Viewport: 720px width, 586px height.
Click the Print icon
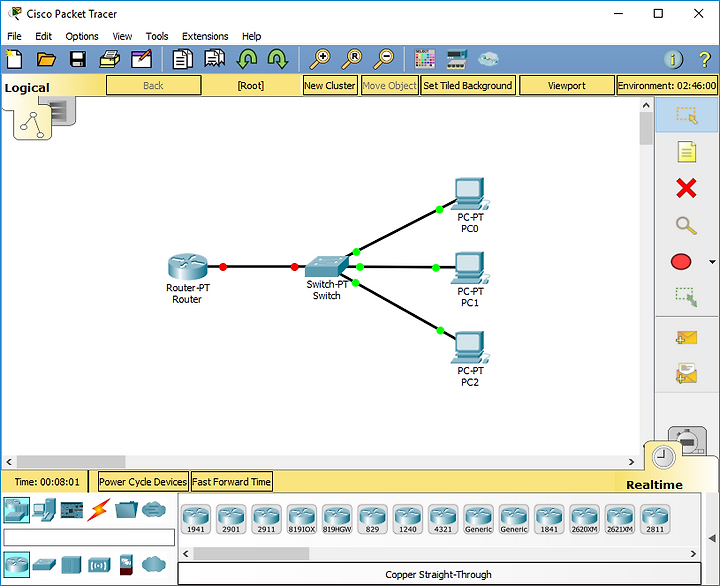(110, 59)
